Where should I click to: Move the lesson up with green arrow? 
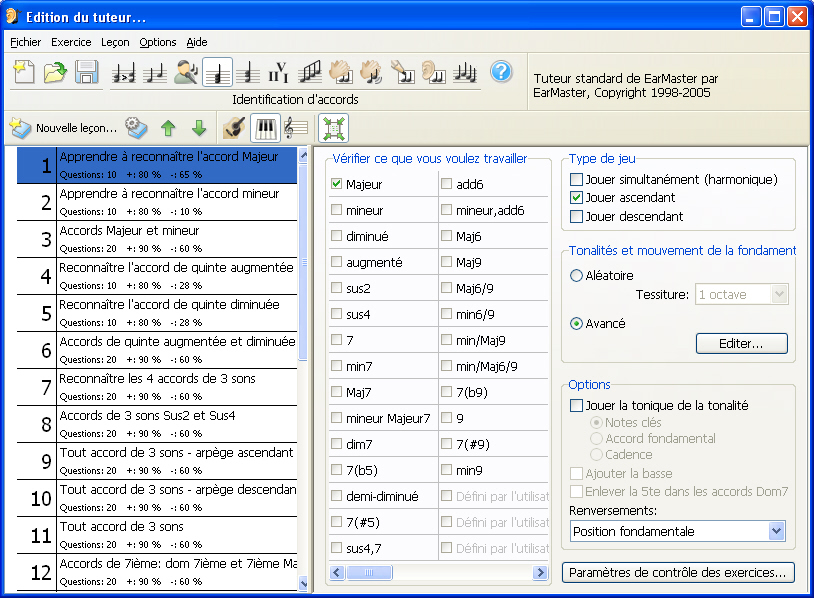168,128
